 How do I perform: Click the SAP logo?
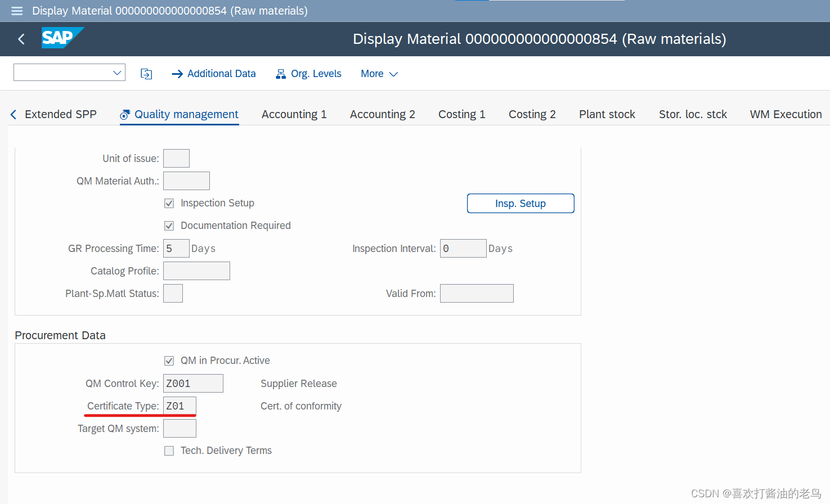(62, 38)
